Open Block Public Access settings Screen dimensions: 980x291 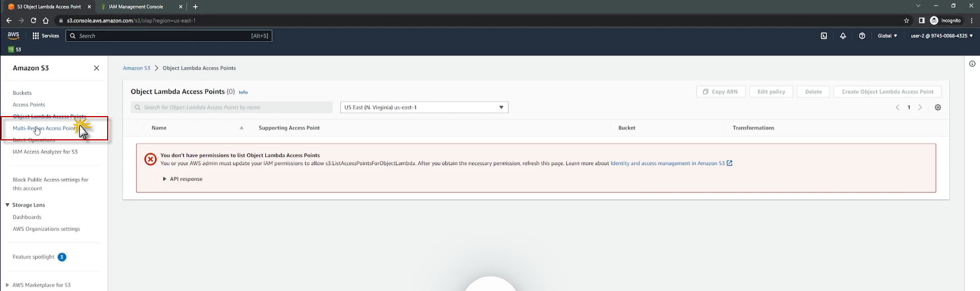pos(50,184)
